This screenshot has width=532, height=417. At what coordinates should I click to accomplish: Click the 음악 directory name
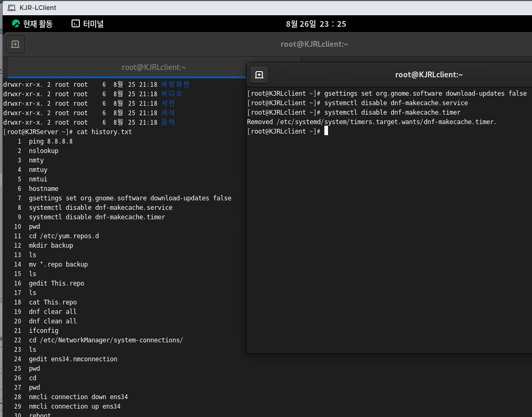click(x=168, y=122)
